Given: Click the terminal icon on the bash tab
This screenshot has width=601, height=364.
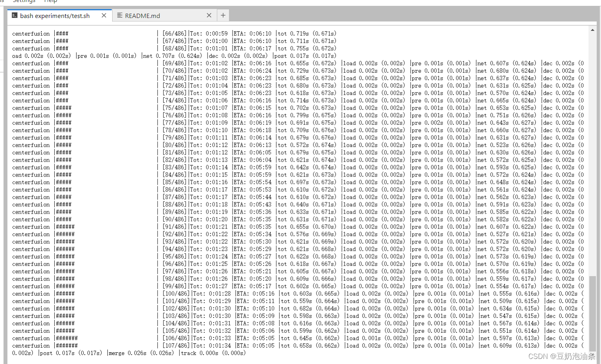Looking at the screenshot, I should (x=14, y=16).
